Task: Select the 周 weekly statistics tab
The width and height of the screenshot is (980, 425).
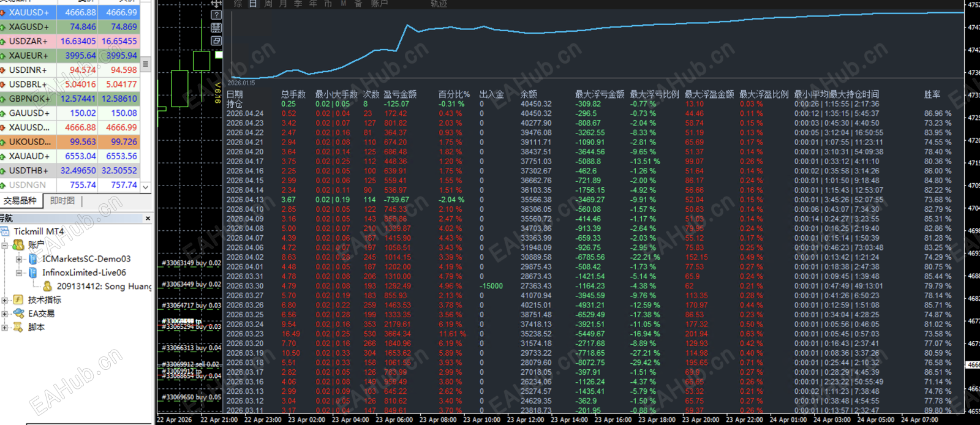Action: coord(268,4)
